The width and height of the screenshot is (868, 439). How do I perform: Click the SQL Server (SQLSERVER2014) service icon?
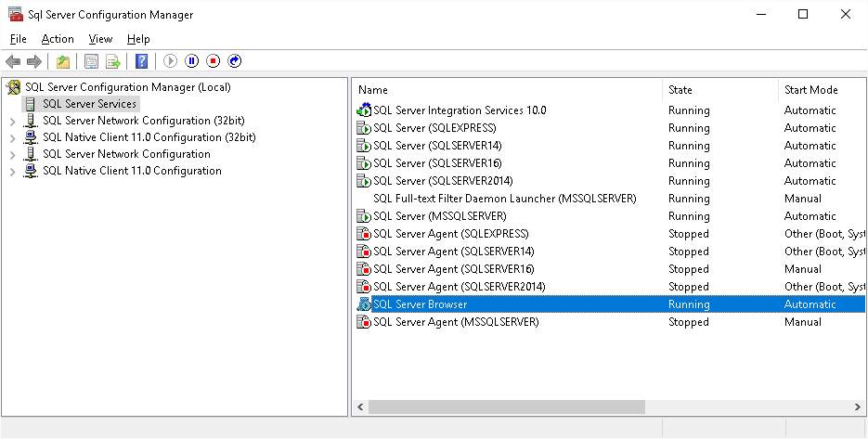364,182
